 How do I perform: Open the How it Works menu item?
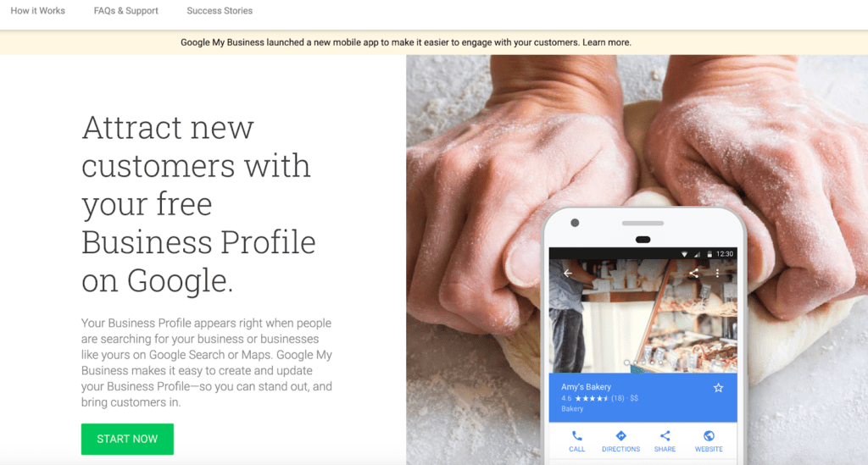point(37,10)
